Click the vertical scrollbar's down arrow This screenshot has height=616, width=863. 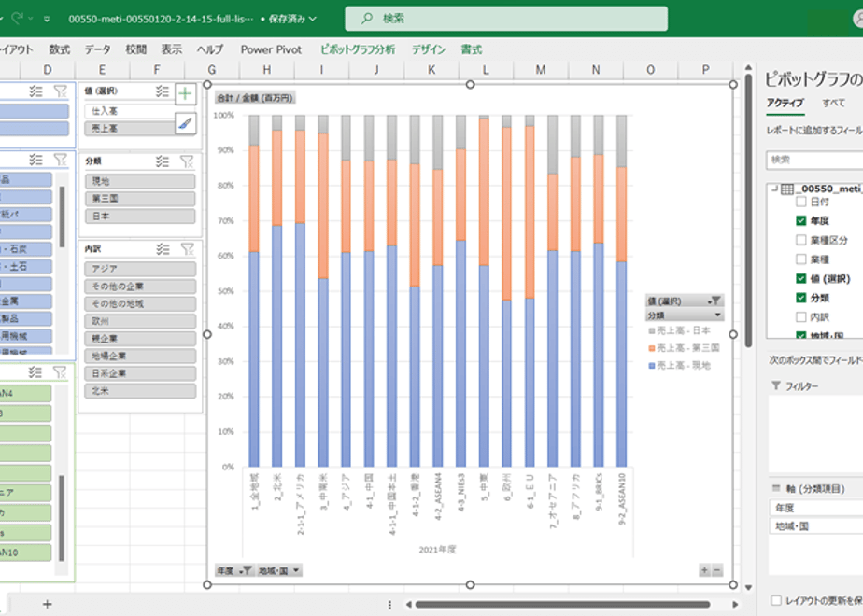coord(748,587)
